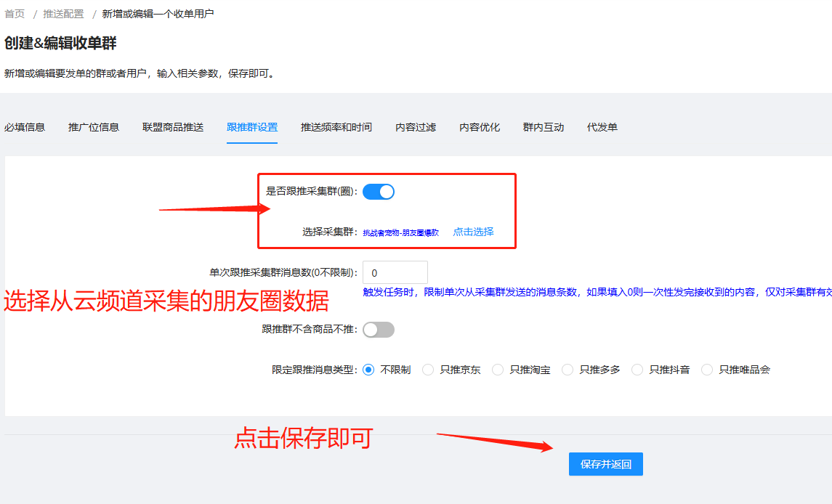Image resolution: width=832 pixels, height=504 pixels.
Task: Enable the 跟推群不含商品不推 switch
Action: pos(379,330)
